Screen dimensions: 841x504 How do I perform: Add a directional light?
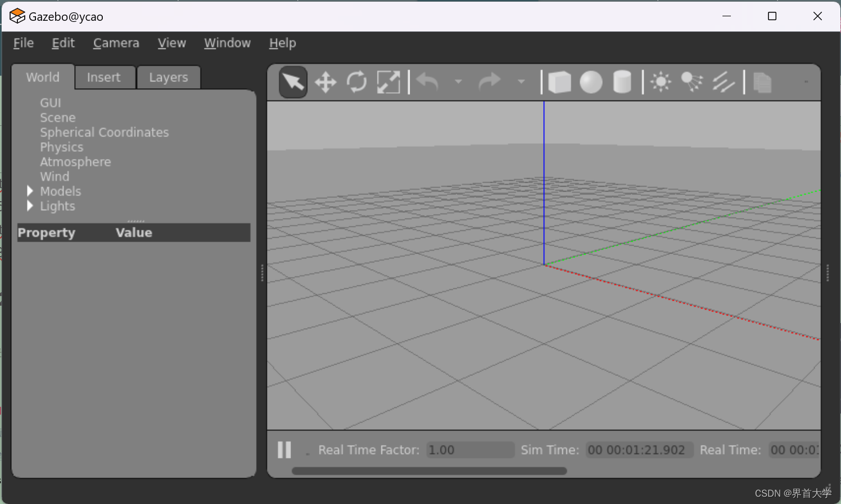pyautogui.click(x=724, y=82)
